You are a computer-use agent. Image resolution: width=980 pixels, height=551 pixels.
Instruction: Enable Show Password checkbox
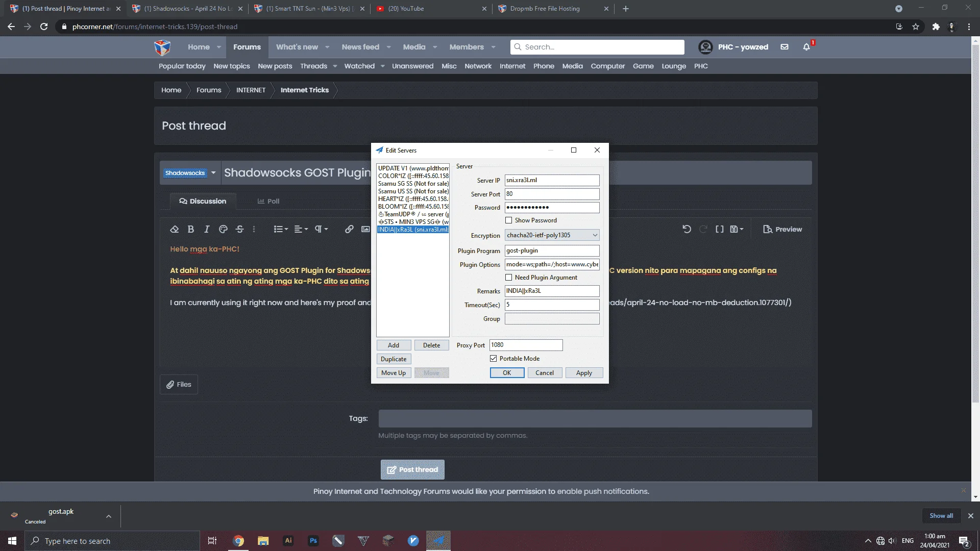pyautogui.click(x=508, y=220)
